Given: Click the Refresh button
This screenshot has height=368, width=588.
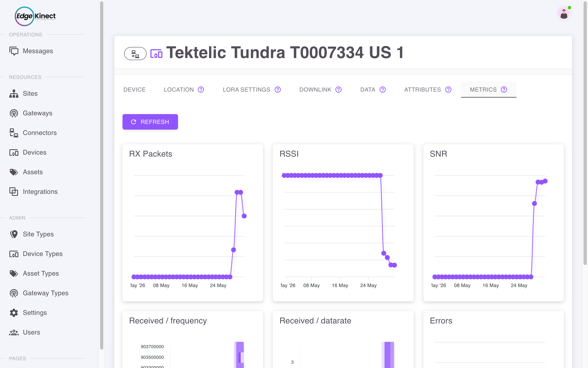Looking at the screenshot, I should (150, 122).
